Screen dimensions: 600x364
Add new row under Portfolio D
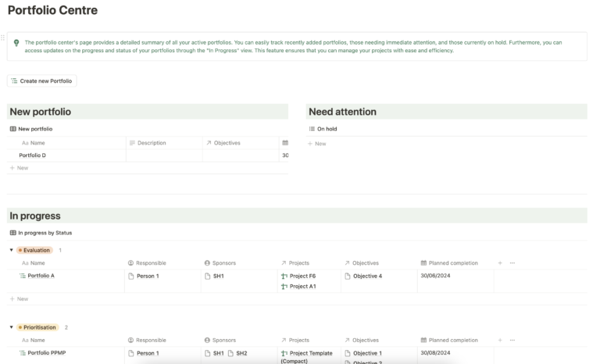click(19, 168)
